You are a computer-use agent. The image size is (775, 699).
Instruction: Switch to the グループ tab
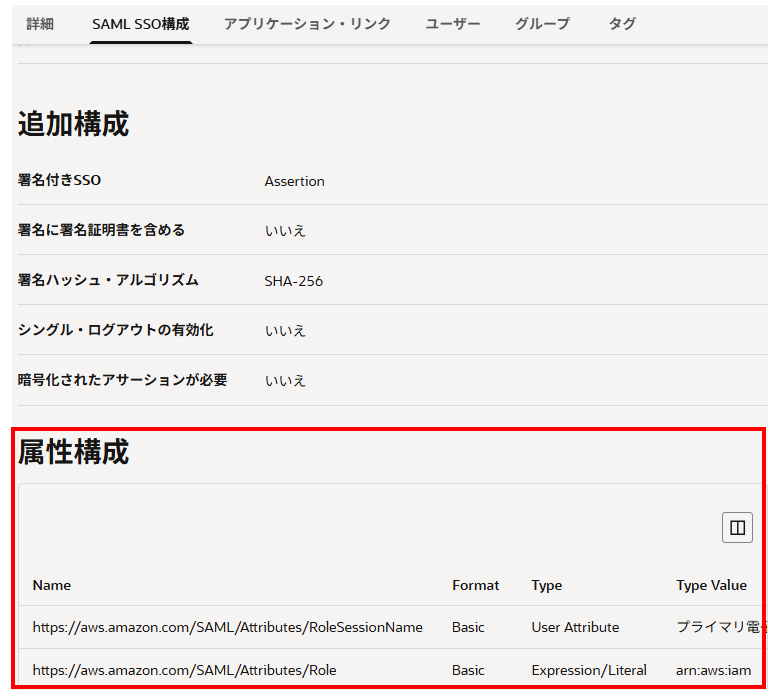pyautogui.click(x=542, y=23)
